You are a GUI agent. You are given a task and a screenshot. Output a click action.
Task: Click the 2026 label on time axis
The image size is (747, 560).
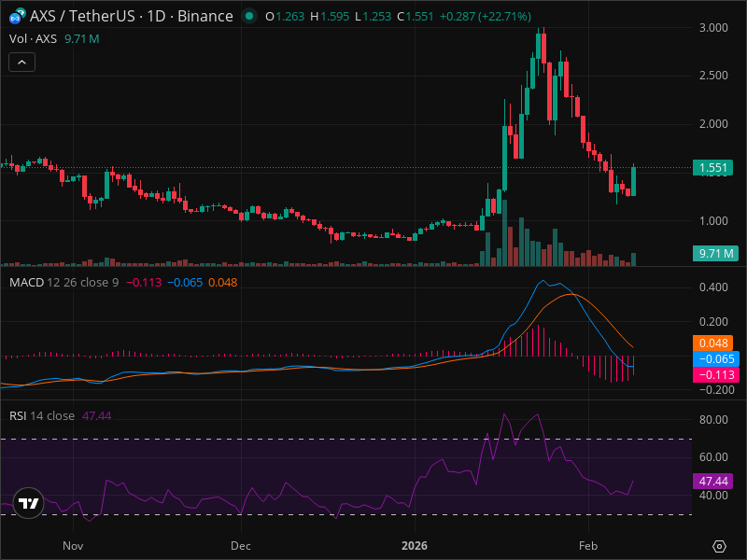point(415,546)
